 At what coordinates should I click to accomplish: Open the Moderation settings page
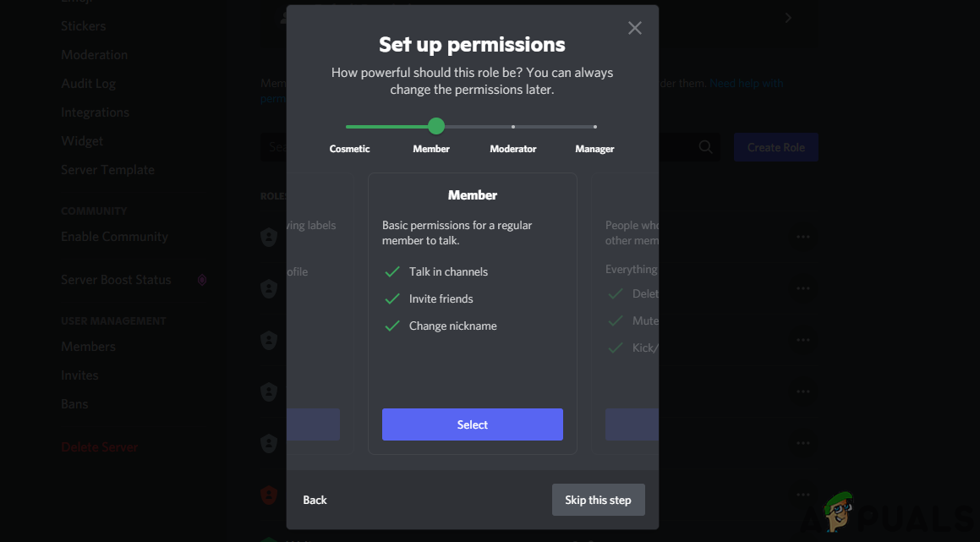(94, 55)
